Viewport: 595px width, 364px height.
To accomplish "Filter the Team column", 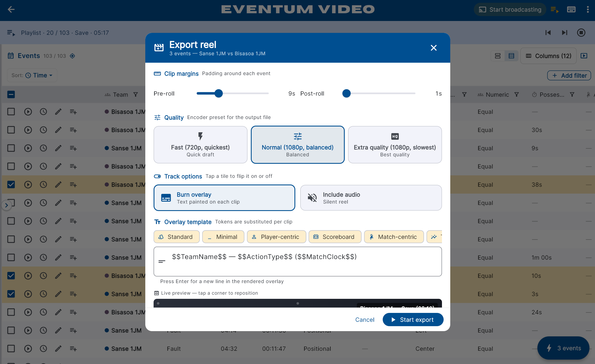I will 136,94.
